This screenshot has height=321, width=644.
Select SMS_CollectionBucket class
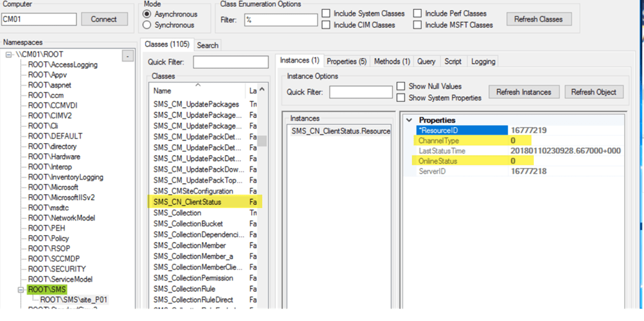coord(188,224)
